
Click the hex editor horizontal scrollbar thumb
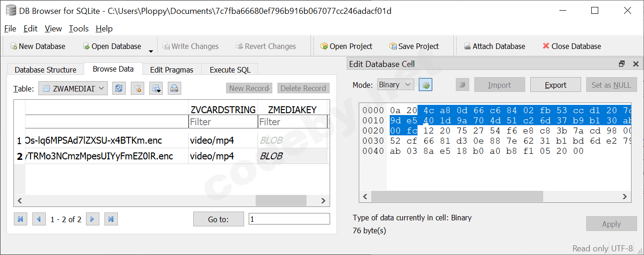457,196
